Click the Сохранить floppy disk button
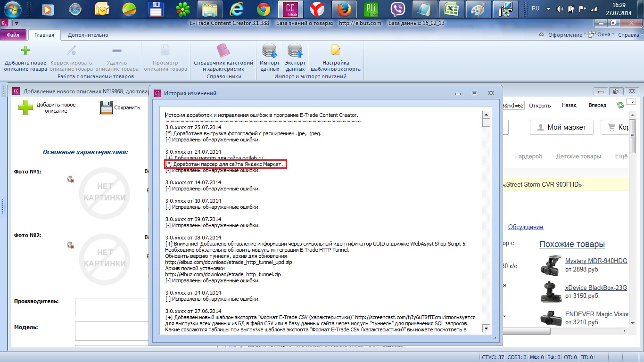The height and width of the screenshot is (362, 644). tap(120, 107)
